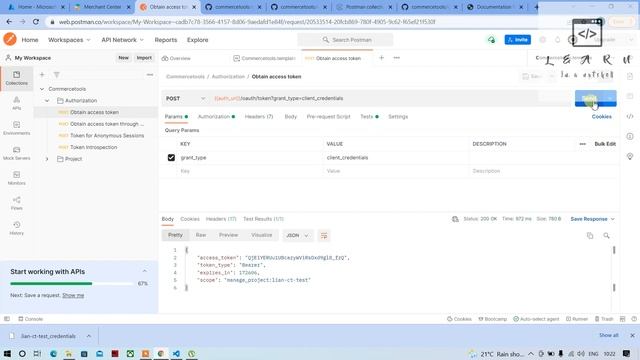The image size is (640, 360).
Task: Open collections panel more options dots
Action: pyautogui.click(x=150, y=75)
